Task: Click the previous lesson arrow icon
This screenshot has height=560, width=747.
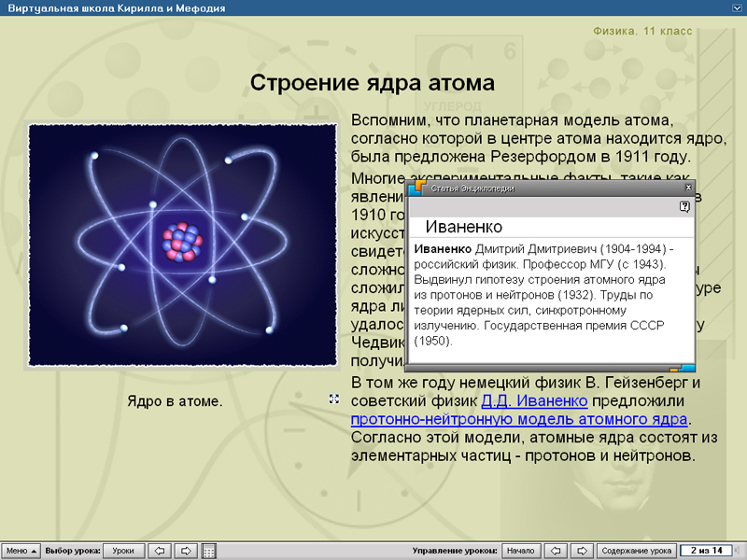Action: (160, 550)
